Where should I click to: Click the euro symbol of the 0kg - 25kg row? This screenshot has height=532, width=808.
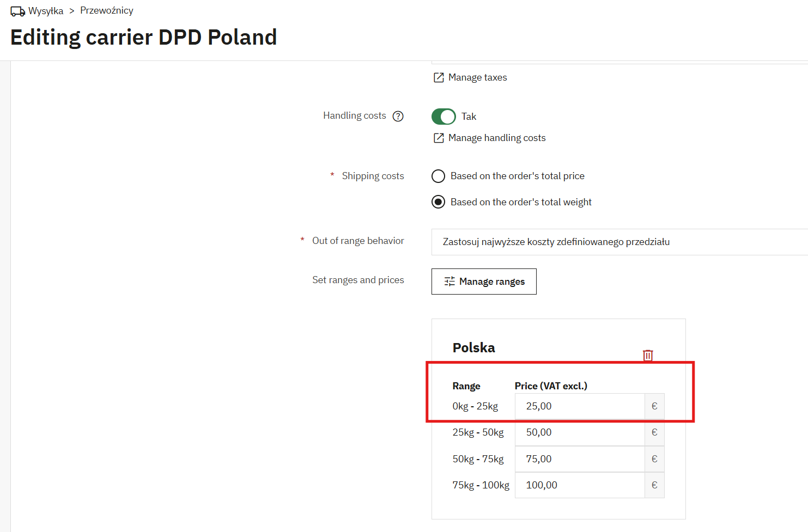[654, 406]
